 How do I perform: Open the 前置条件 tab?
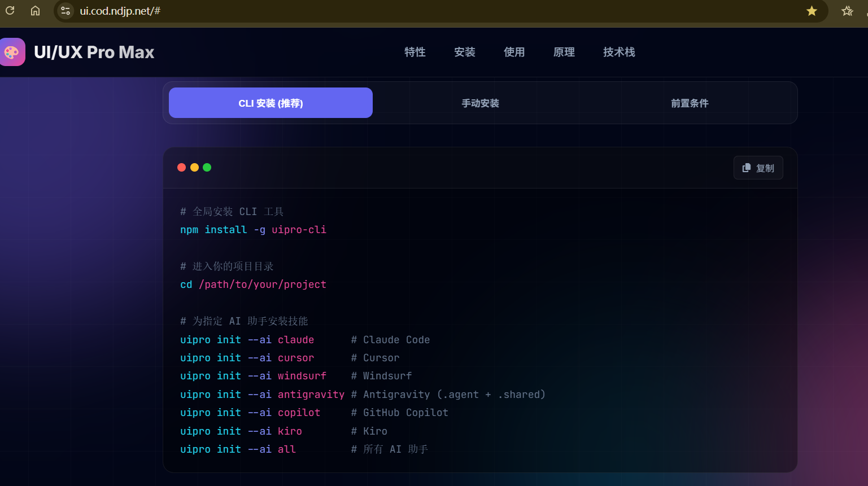coord(690,103)
